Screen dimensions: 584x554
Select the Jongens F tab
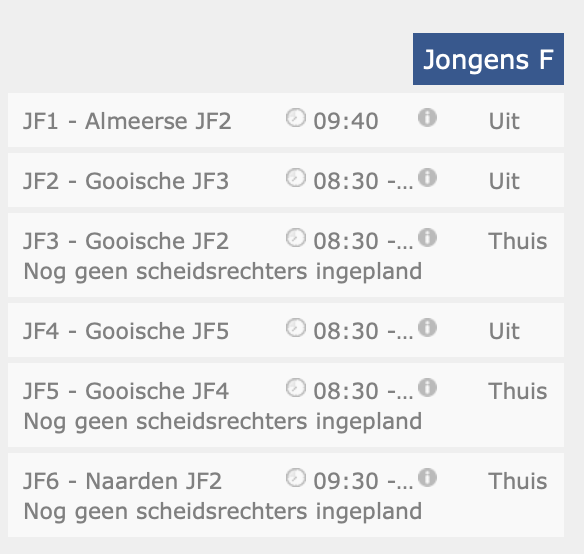click(488, 59)
